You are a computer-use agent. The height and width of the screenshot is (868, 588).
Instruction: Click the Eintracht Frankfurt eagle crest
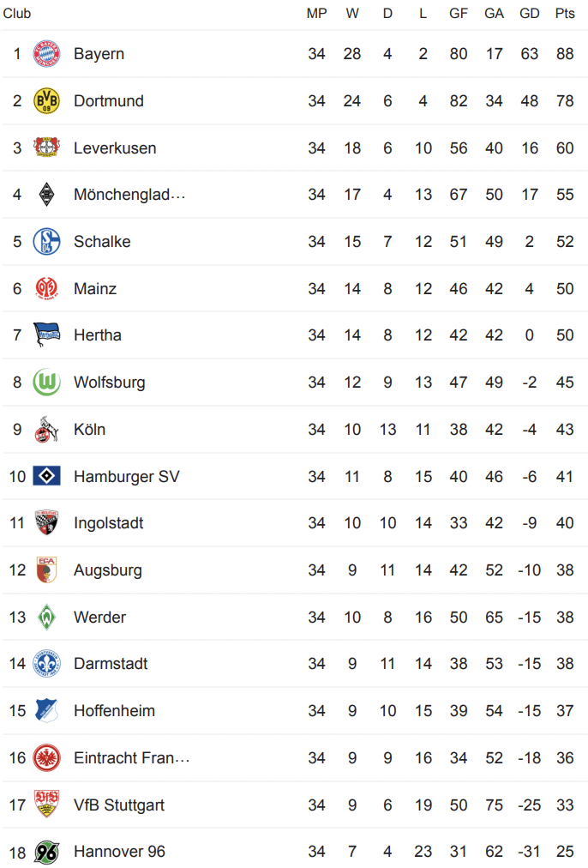(x=46, y=758)
